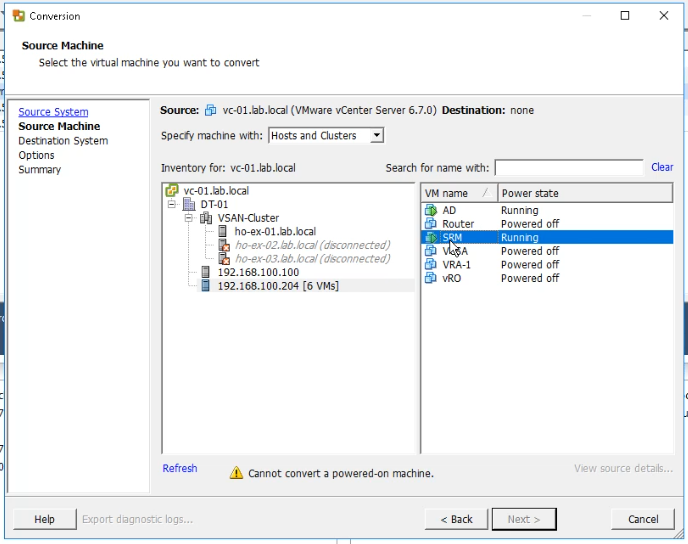Collapse the VSAN-Cluster tree node
Image resolution: width=688 pixels, height=544 pixels.
coord(189,218)
